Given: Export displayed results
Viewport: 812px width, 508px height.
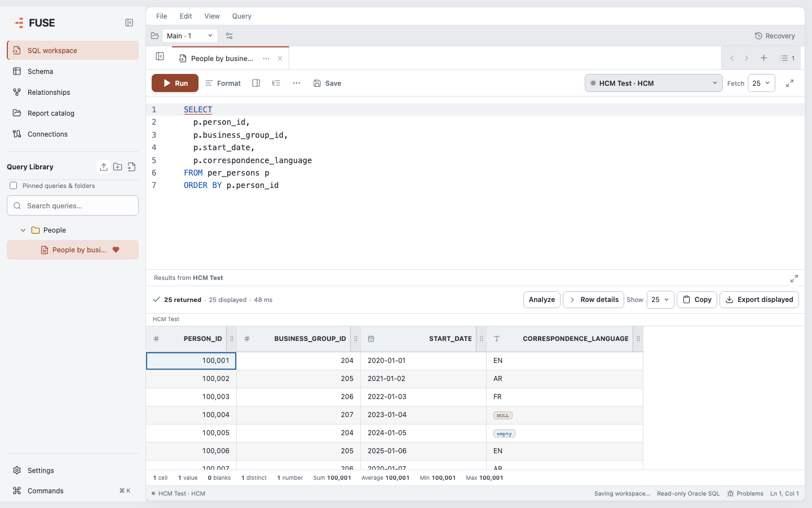Looking at the screenshot, I should (x=759, y=300).
